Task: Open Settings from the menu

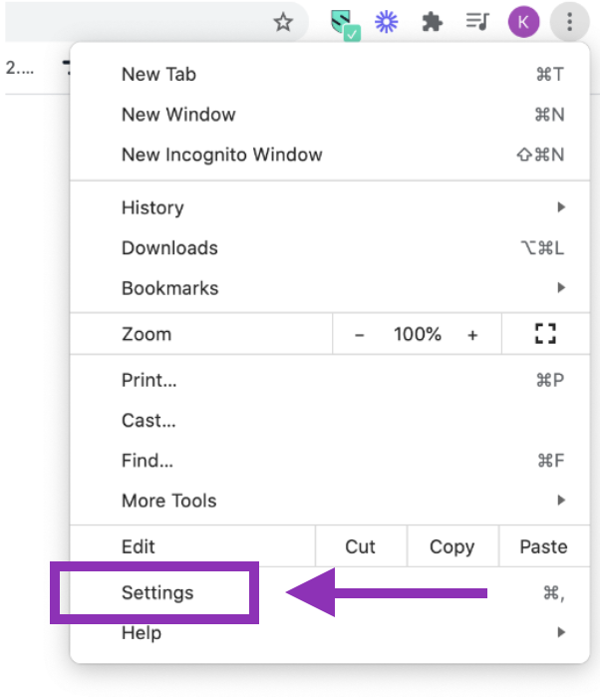Action: [157, 592]
